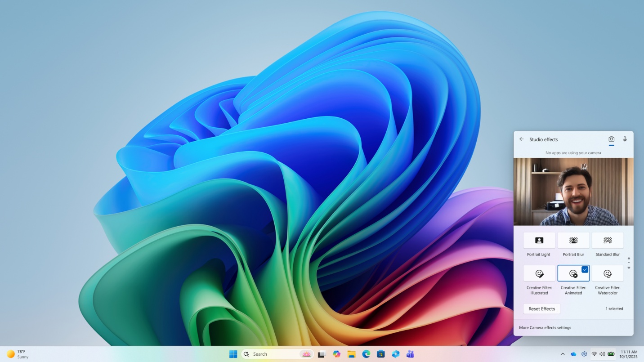
Task: Enable the Creative Filter: Illustrated effect
Action: coord(539,273)
